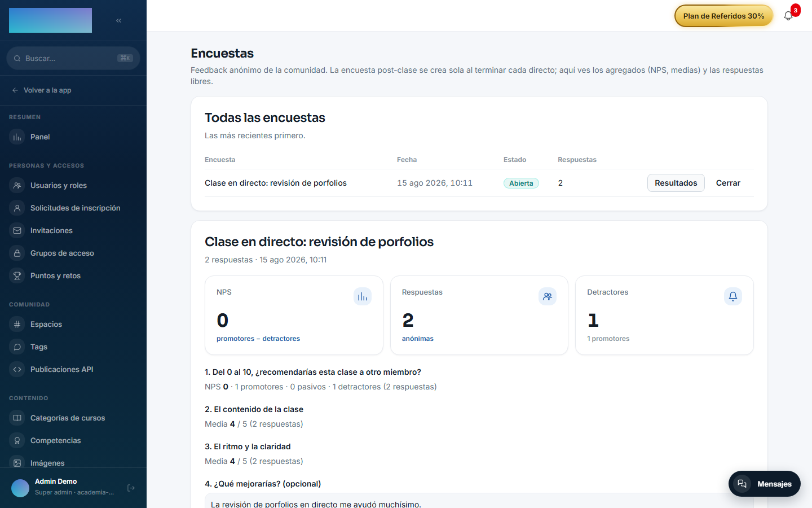812x508 pixels.
Task: Click the notification count badge 3
Action: (x=796, y=10)
